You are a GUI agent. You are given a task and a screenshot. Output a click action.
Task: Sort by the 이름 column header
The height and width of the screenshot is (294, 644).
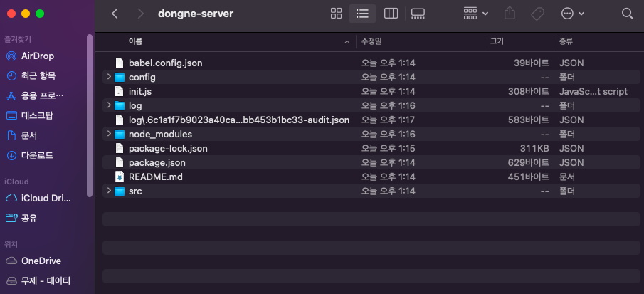135,41
